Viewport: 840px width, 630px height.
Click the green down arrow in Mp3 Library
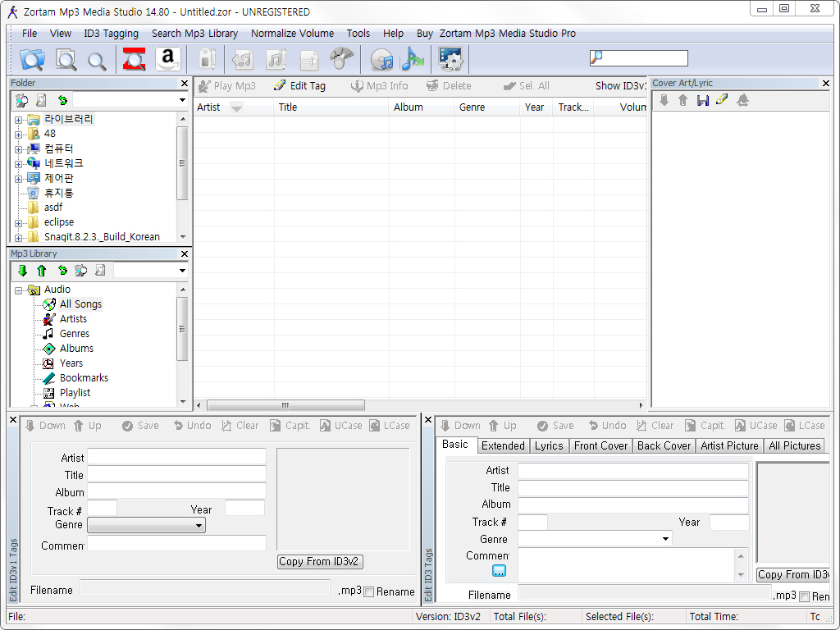pos(22,271)
